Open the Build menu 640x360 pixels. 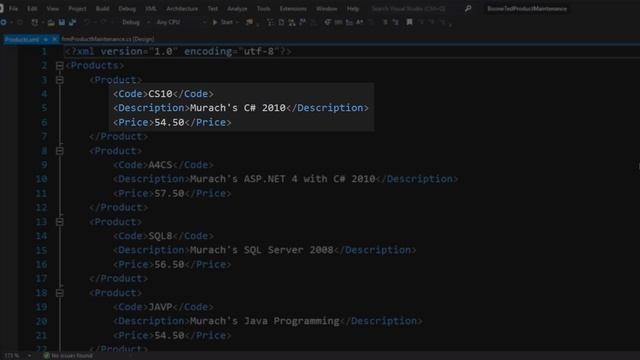(x=102, y=9)
